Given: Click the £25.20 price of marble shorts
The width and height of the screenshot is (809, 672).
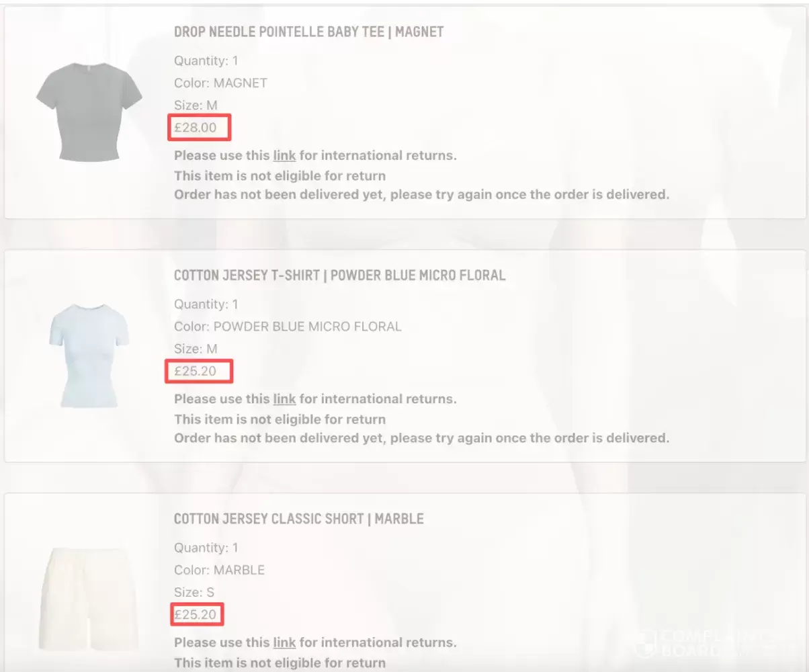Looking at the screenshot, I should 196,614.
